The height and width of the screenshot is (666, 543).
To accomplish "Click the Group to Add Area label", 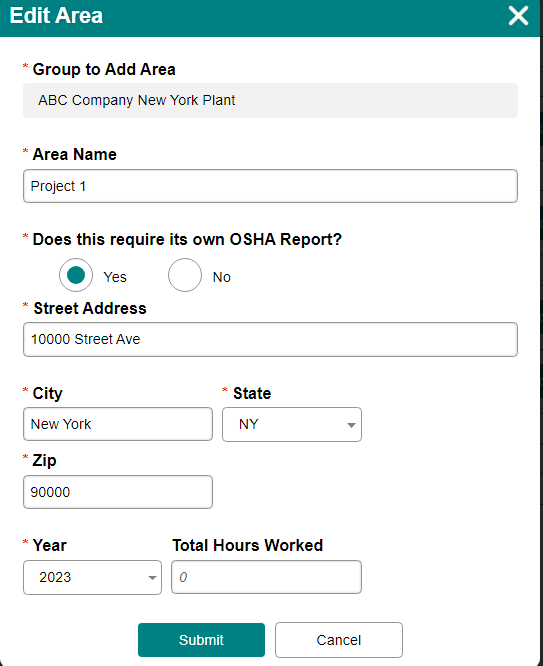I will (x=104, y=69).
